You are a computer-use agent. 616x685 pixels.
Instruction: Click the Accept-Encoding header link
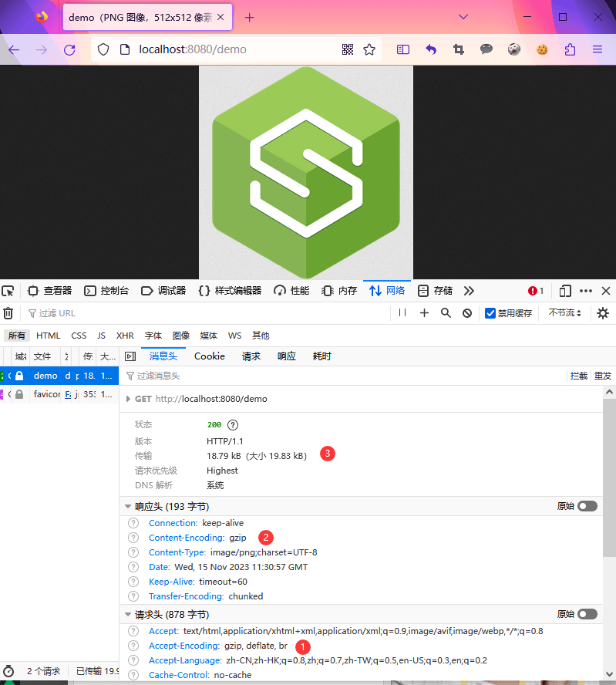[184, 646]
